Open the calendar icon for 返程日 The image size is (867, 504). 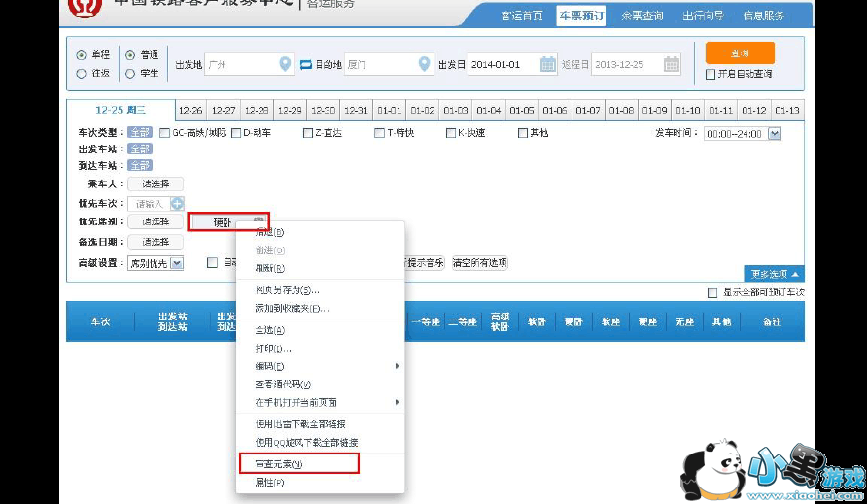[672, 64]
